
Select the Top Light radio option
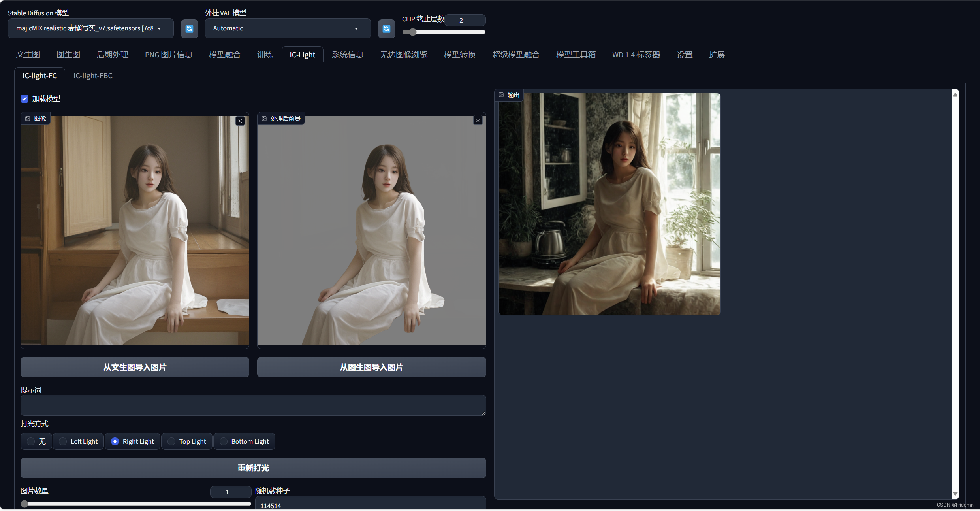171,441
